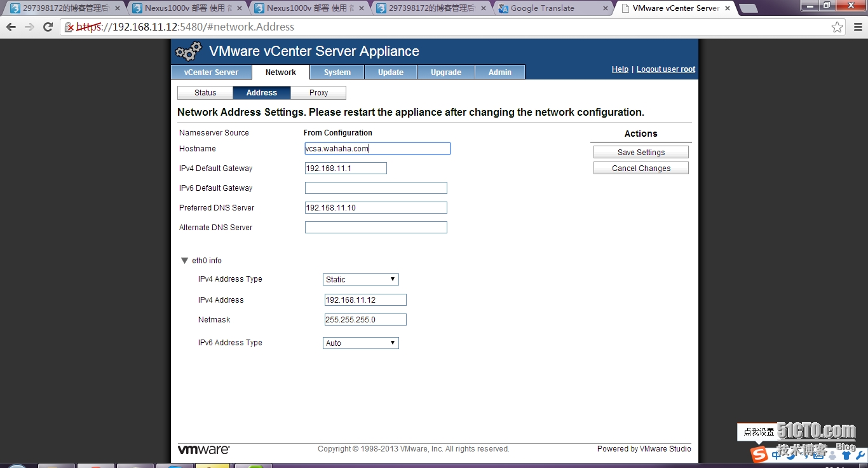This screenshot has width=868, height=468.
Task: Close the VMware vCenter Server tab
Action: [726, 8]
